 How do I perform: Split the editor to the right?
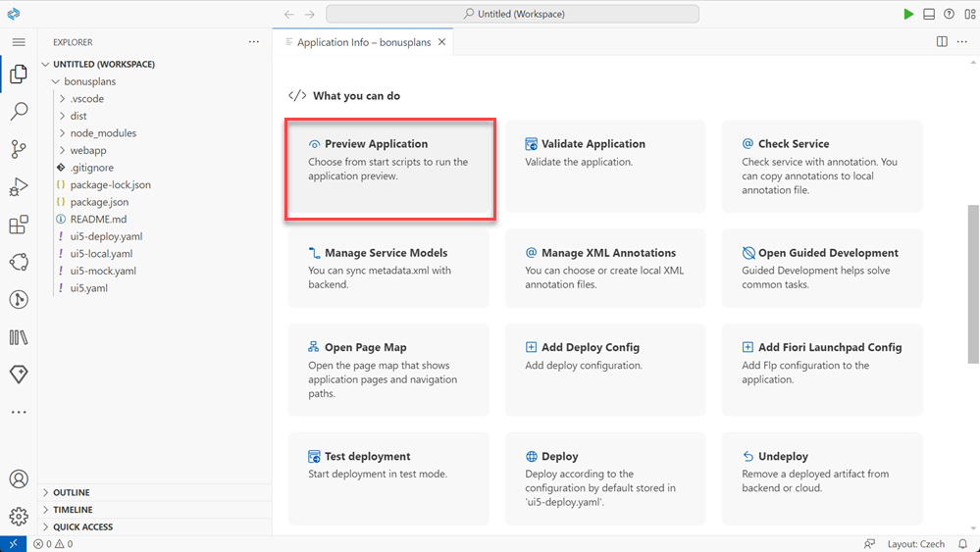pyautogui.click(x=942, y=42)
